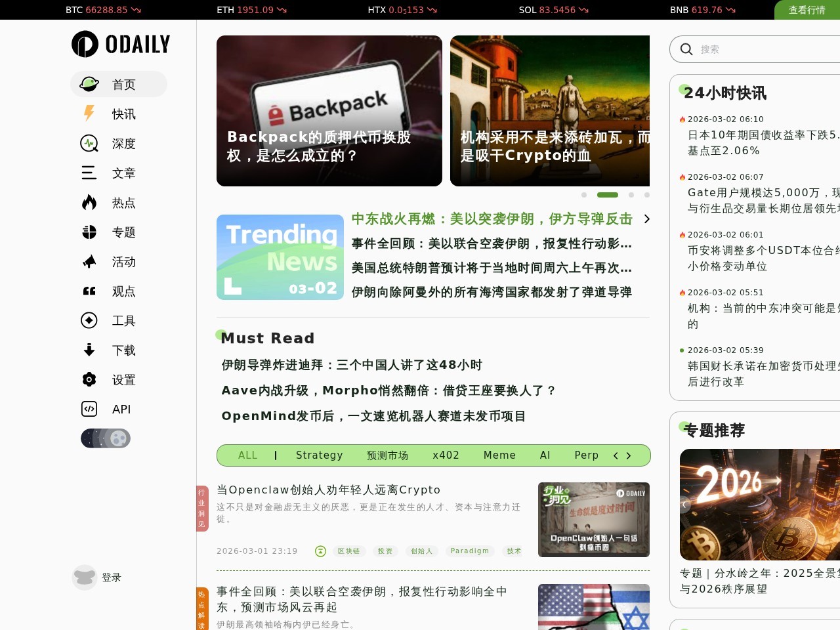Open 深度 chart icon in sidebar

89,143
